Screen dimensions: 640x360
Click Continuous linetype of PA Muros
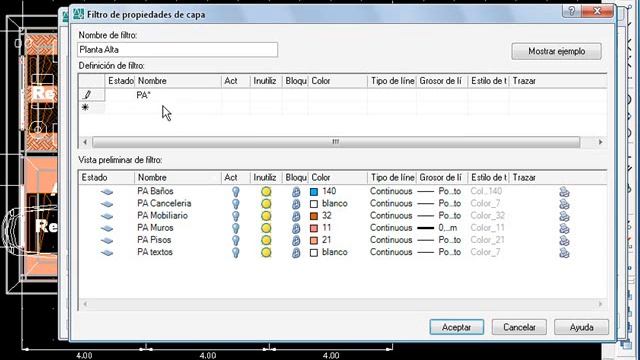[391, 228]
